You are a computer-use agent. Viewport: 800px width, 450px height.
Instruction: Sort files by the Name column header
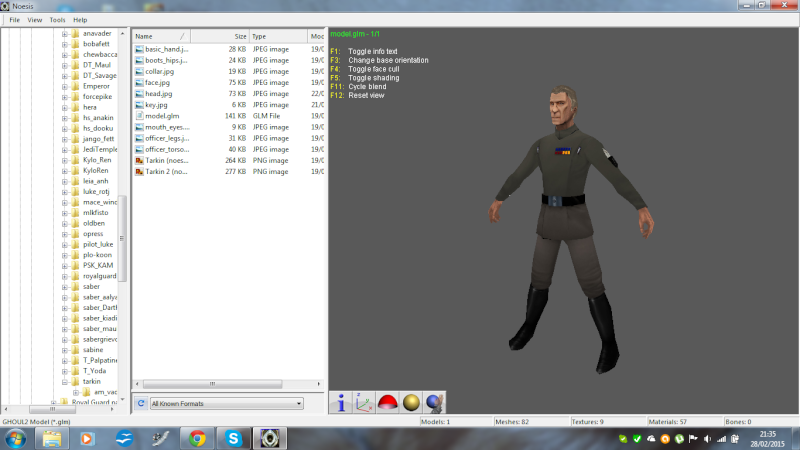161,36
